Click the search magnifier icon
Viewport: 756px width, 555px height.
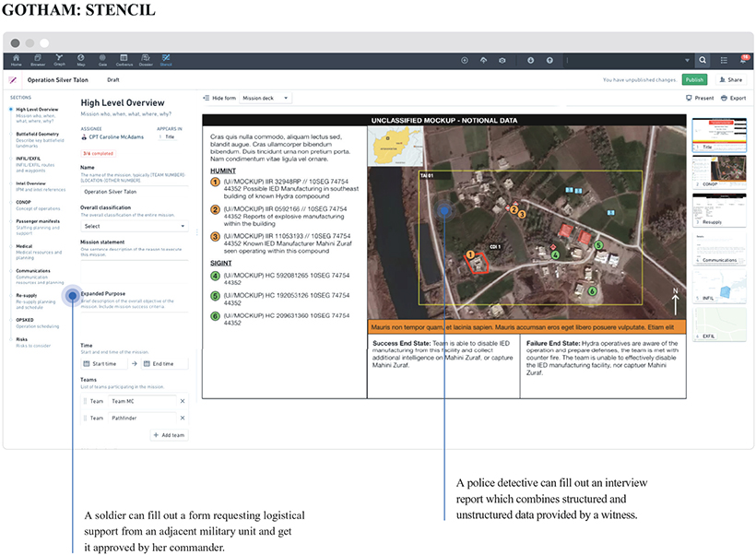703,60
